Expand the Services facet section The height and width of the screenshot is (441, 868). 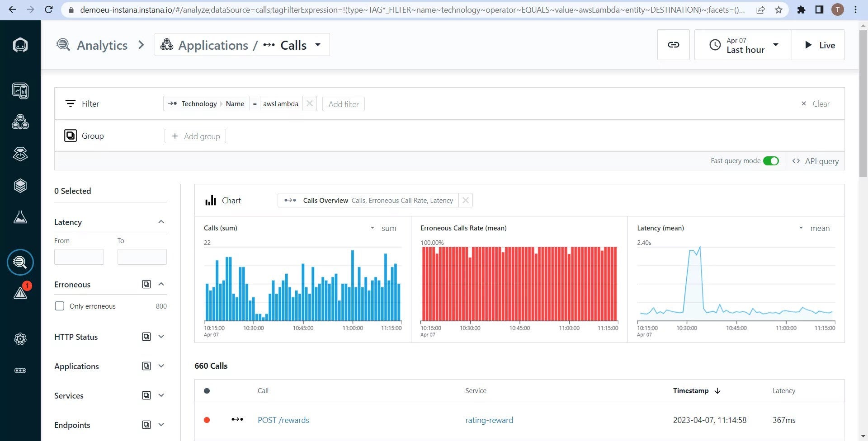click(161, 395)
